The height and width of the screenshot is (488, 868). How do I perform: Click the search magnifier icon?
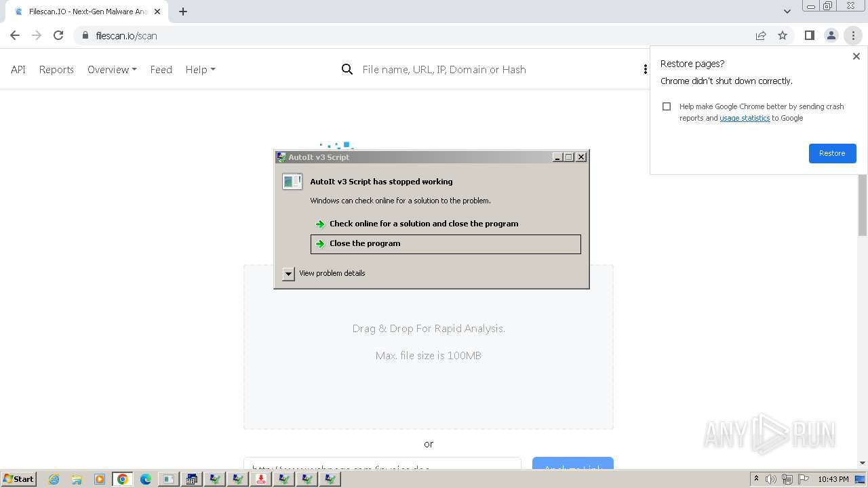click(347, 69)
